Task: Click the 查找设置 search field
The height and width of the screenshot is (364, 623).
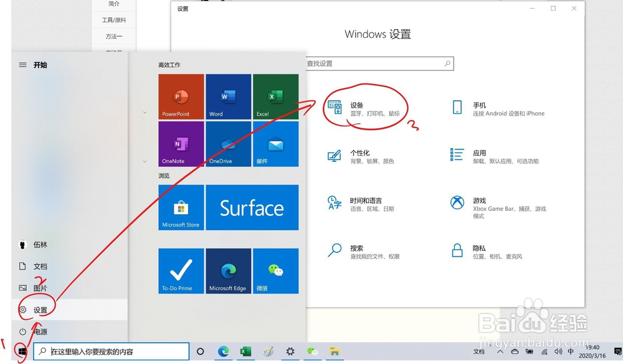Action: pos(380,63)
